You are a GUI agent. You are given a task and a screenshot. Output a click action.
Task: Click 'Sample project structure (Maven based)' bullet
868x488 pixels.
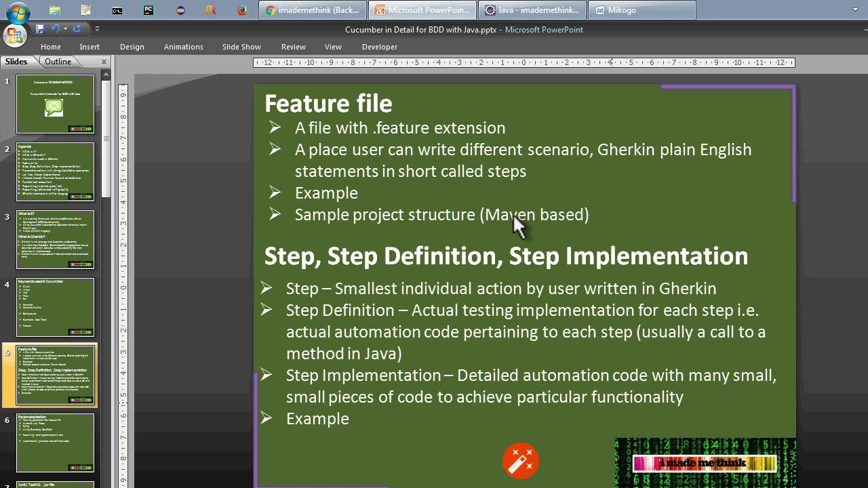[441, 214]
